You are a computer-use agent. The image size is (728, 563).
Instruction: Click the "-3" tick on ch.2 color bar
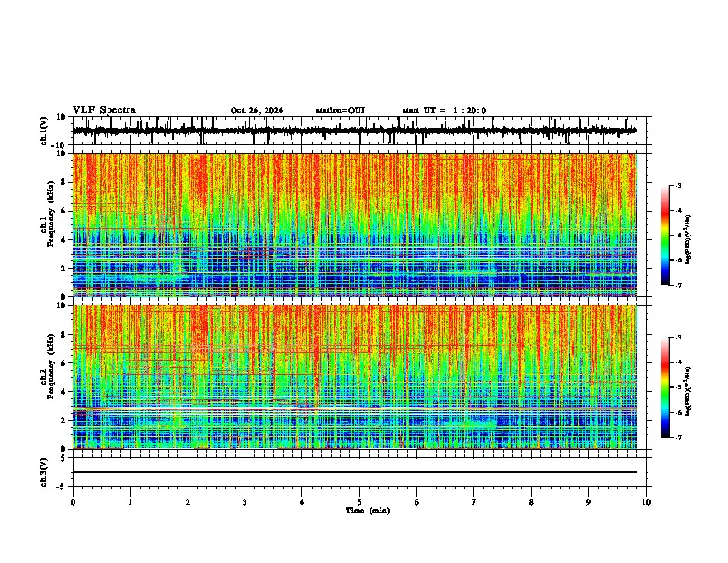[678, 338]
